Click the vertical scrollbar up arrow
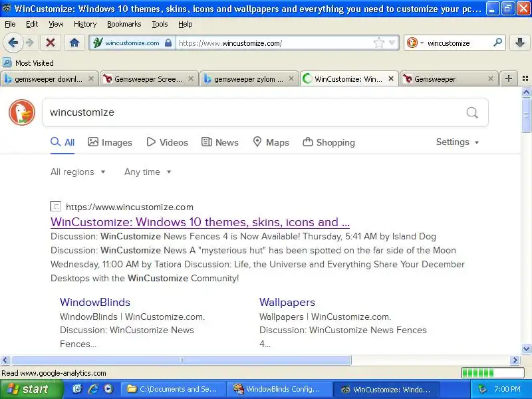Screen dimensions: 532x399 click(x=526, y=92)
